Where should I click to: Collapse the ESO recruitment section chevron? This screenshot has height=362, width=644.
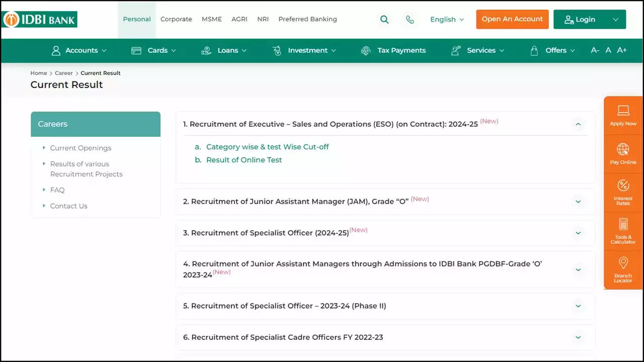point(578,124)
